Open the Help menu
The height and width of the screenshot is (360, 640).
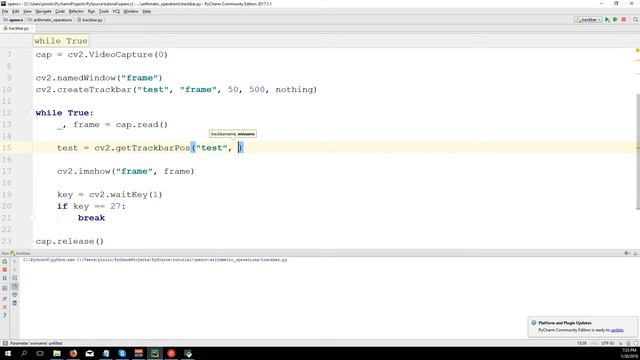click(147, 11)
